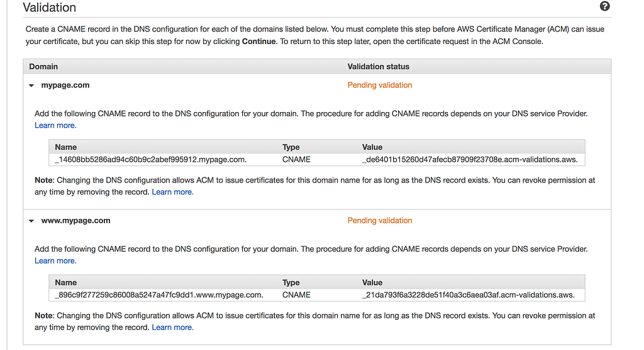The height and width of the screenshot is (350, 644).
Task: Select the www.mypage.com CNAME record name
Action: pos(159,295)
